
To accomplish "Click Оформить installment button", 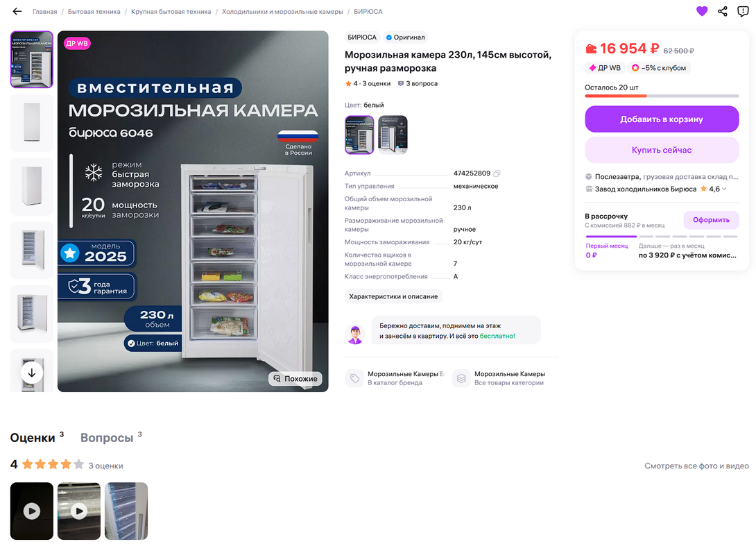I will [x=711, y=220].
